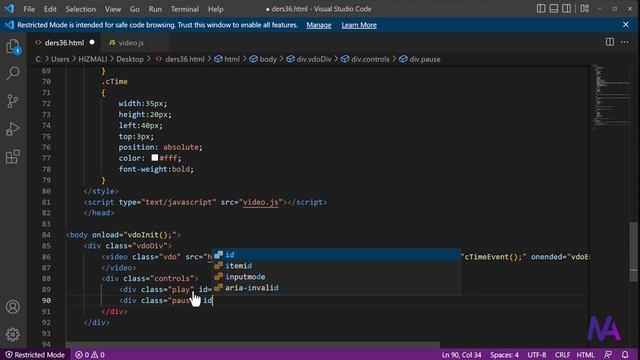Click the Manage link in banner
Screen dimensions: 640x360
[319, 25]
